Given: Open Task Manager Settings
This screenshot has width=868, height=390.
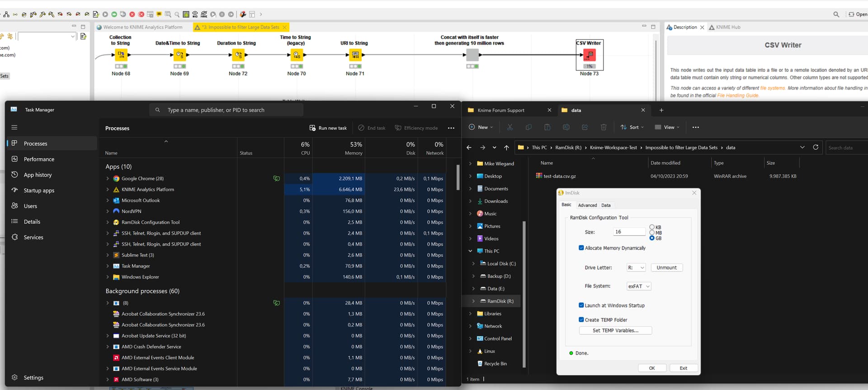Looking at the screenshot, I should [52, 377].
